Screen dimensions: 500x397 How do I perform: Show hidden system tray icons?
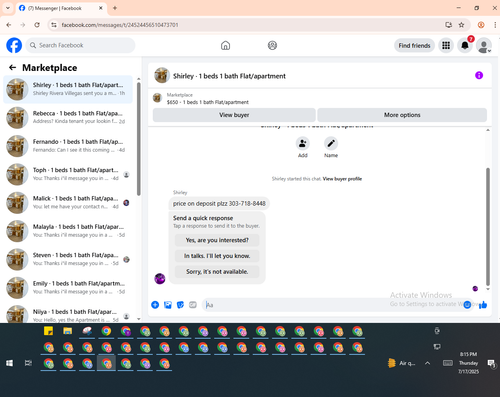click(x=427, y=363)
